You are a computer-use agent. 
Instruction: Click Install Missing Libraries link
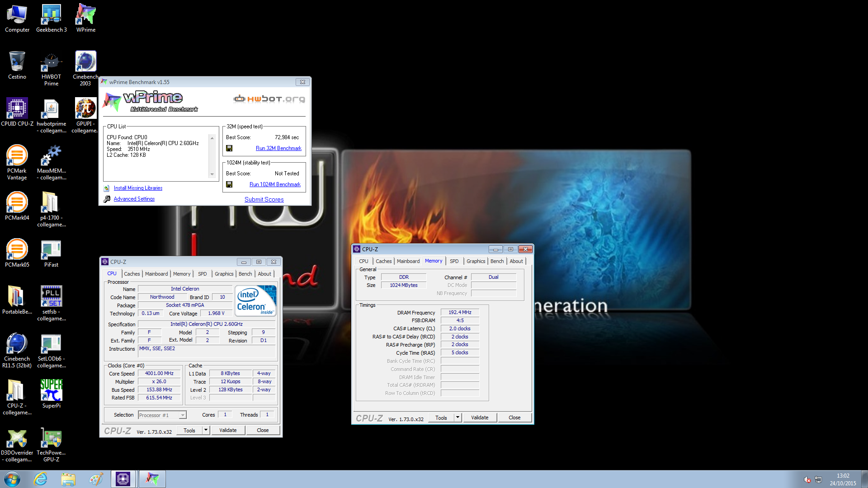coord(138,188)
